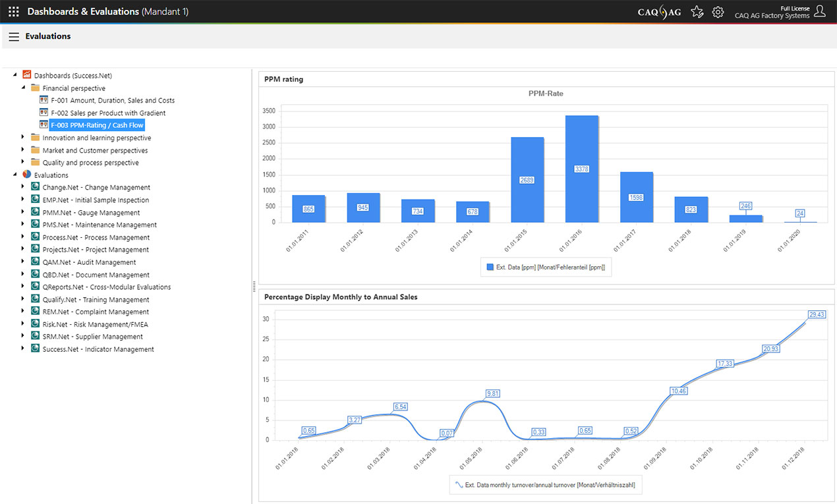The width and height of the screenshot is (837, 504).
Task: Expand the REM.Net Complaint Management node
Action: point(23,311)
